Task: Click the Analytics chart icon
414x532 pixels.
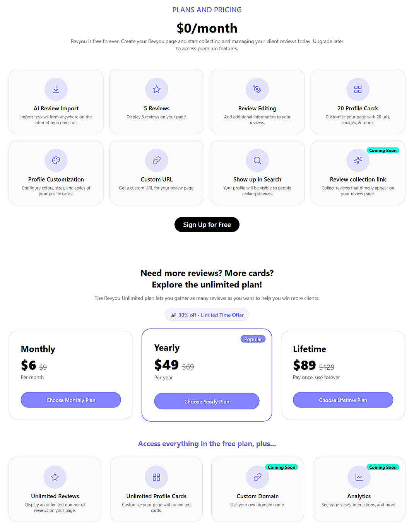Action: tap(359, 477)
